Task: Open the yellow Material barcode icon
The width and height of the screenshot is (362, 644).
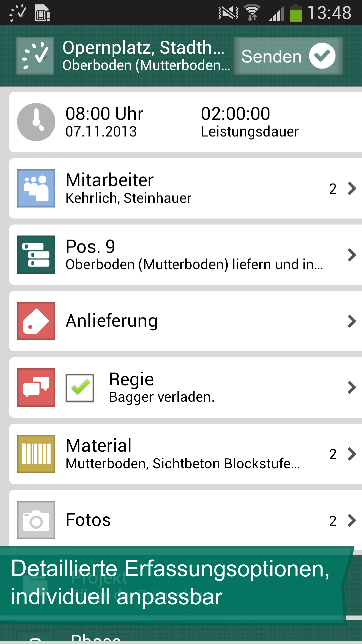Action: point(36,454)
